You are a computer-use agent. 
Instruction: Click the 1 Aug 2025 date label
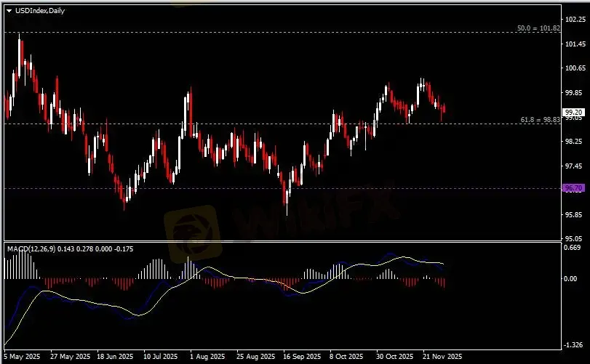207,356
